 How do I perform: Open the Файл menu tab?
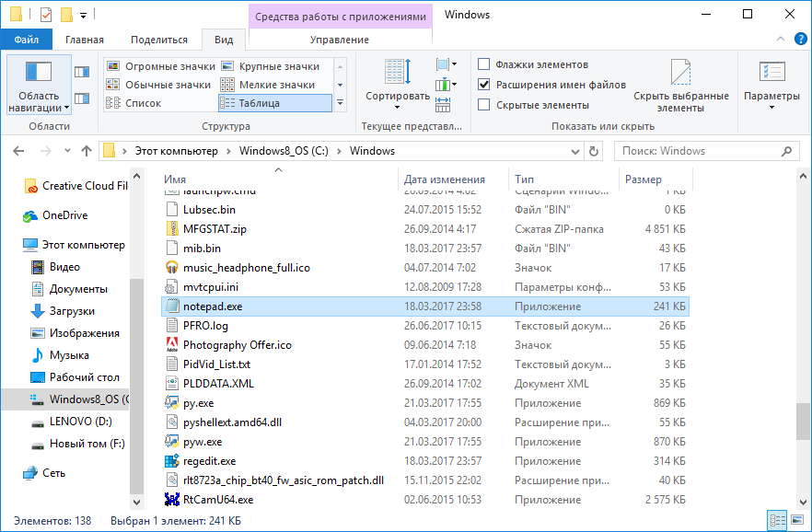click(27, 40)
